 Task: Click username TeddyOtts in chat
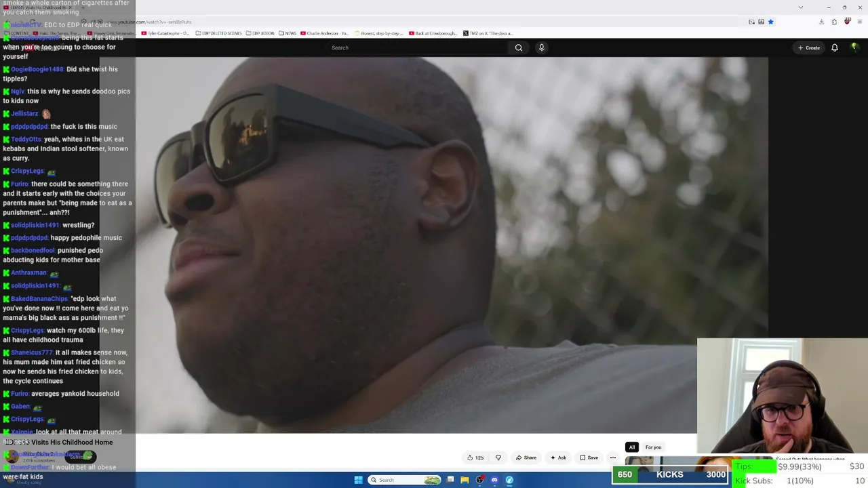pos(26,140)
